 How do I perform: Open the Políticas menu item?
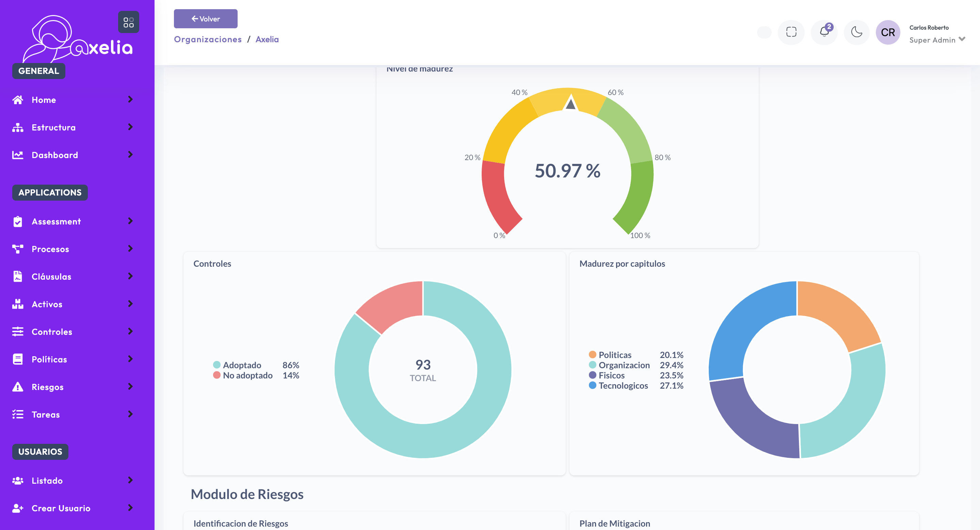coord(49,359)
